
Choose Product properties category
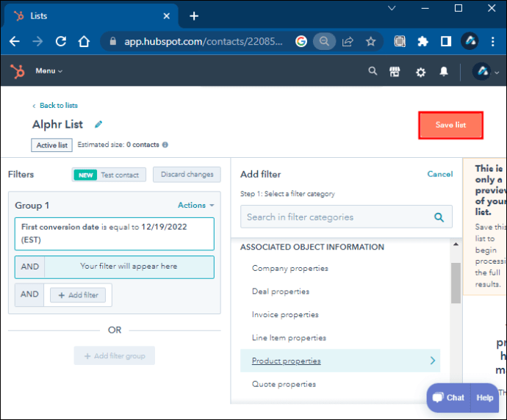340,361
